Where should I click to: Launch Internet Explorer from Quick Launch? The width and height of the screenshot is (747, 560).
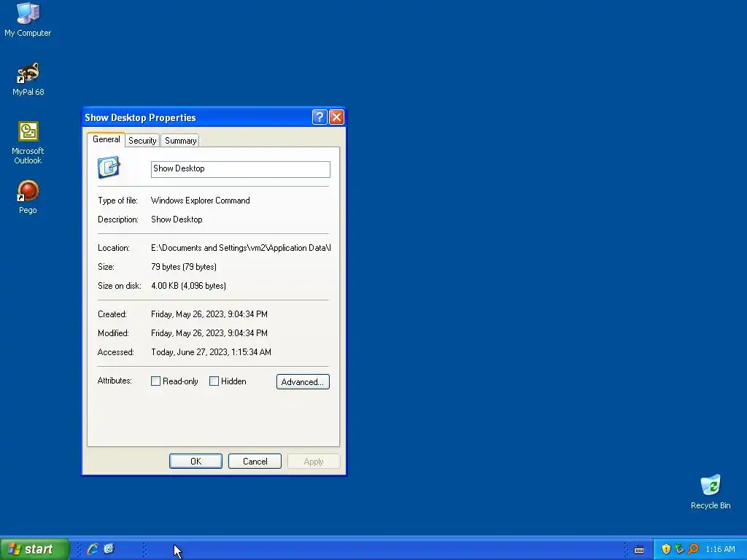[x=93, y=549]
